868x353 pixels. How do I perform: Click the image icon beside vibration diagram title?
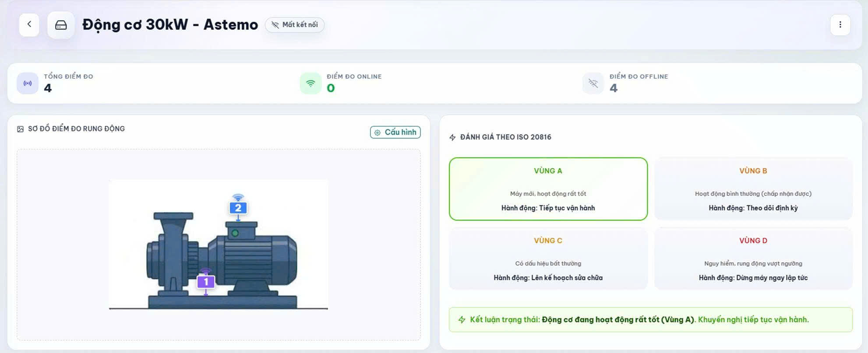[x=20, y=129]
